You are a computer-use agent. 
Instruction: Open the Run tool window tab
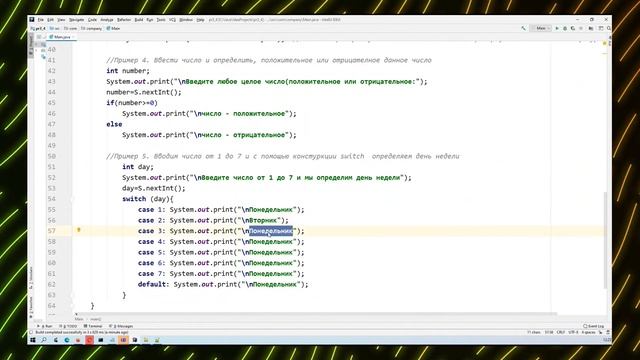(x=45, y=326)
